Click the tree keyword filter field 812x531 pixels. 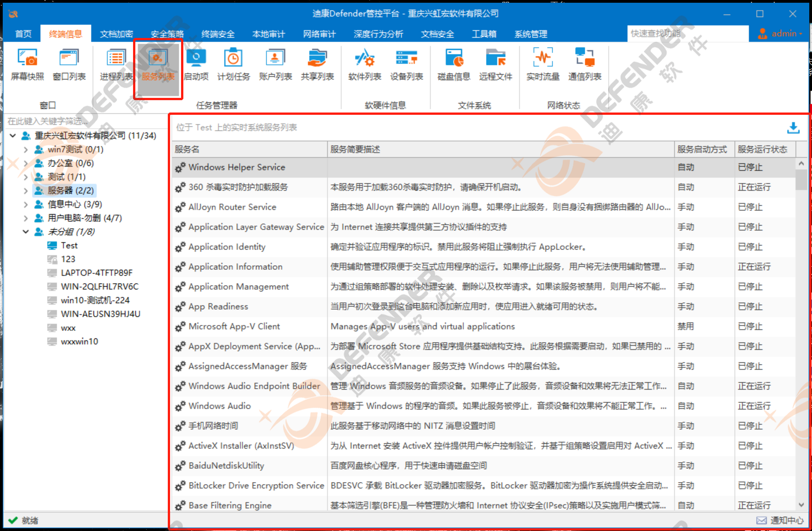(x=85, y=121)
